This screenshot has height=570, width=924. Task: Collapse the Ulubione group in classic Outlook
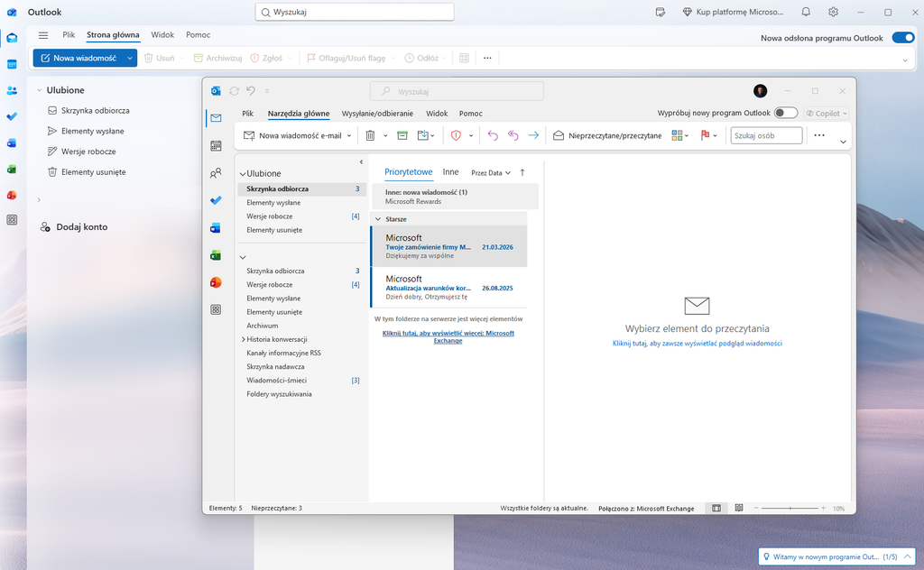coord(242,174)
